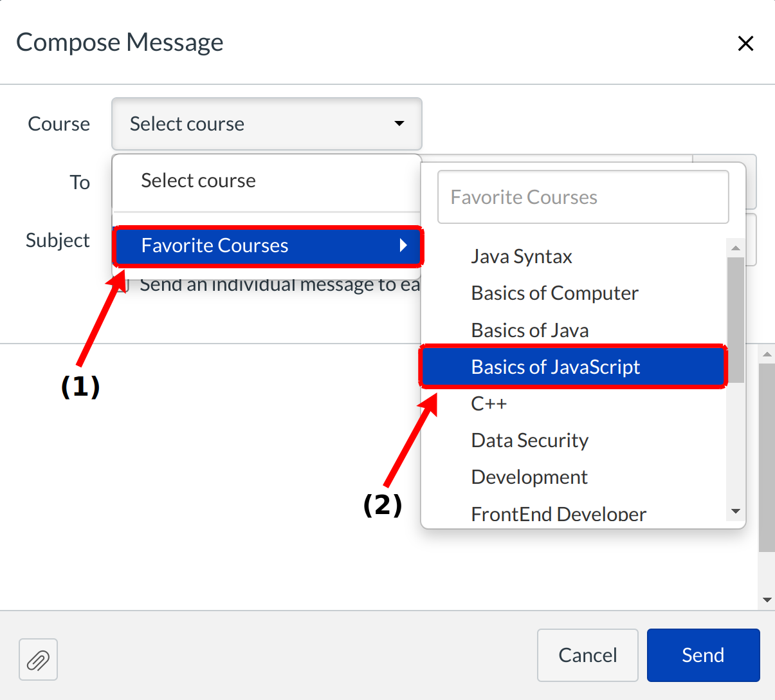
Task: Choose the Select course placeholder option
Action: coord(198,181)
